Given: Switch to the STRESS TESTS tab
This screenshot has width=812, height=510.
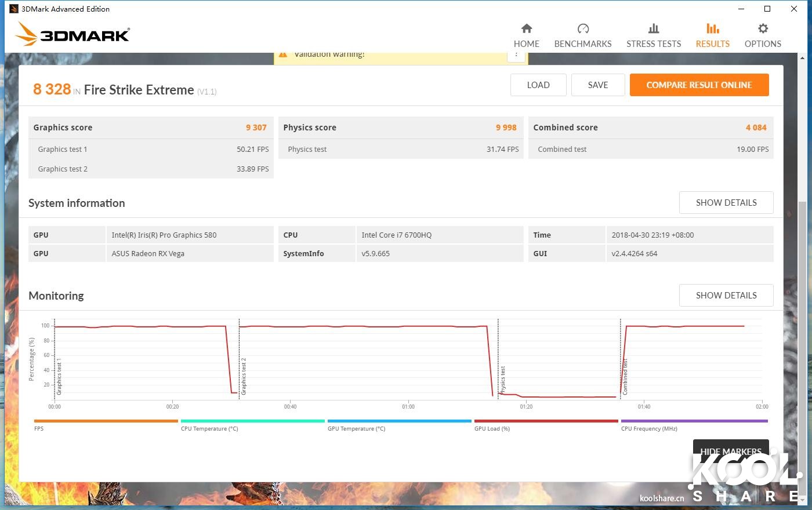Looking at the screenshot, I should [x=654, y=36].
